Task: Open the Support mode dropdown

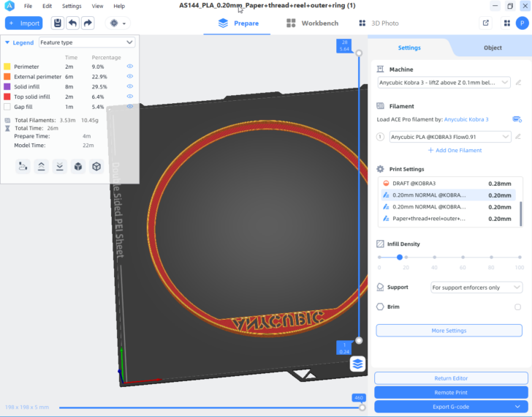Action: point(476,288)
